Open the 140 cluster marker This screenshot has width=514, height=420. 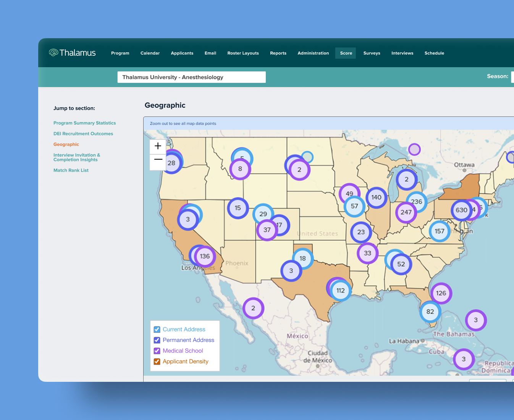tap(376, 197)
